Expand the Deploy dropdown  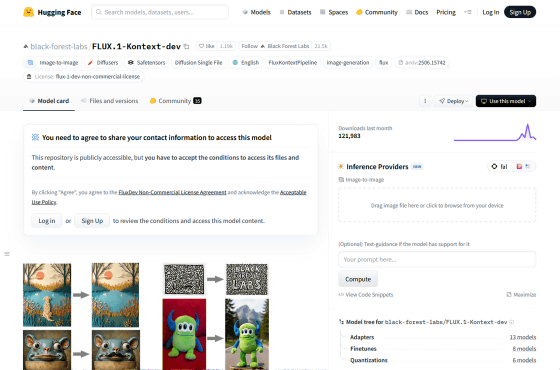[x=454, y=101]
